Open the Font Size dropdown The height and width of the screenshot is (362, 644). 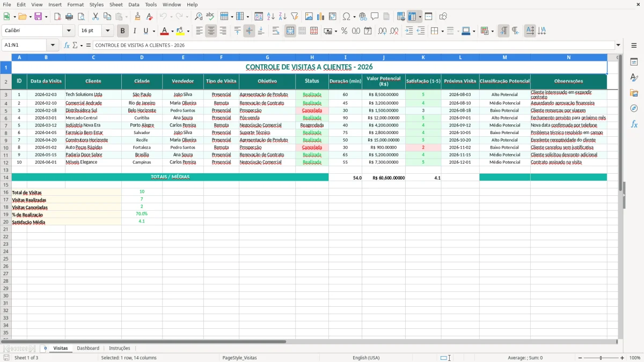click(107, 31)
